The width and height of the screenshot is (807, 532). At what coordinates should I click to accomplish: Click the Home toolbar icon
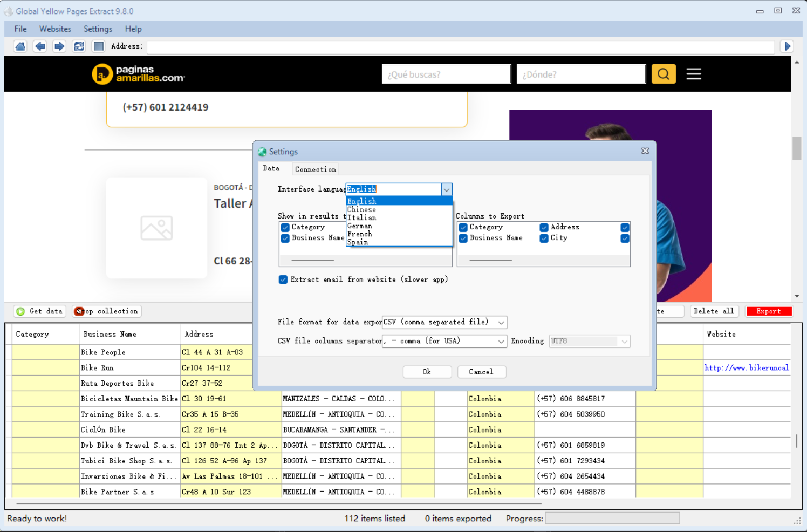tap(20, 46)
